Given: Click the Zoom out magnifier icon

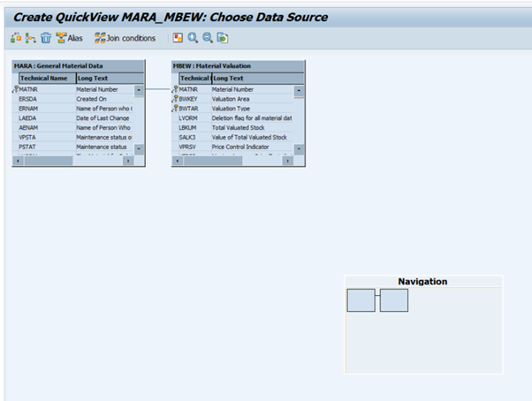Looking at the screenshot, I should (x=208, y=38).
